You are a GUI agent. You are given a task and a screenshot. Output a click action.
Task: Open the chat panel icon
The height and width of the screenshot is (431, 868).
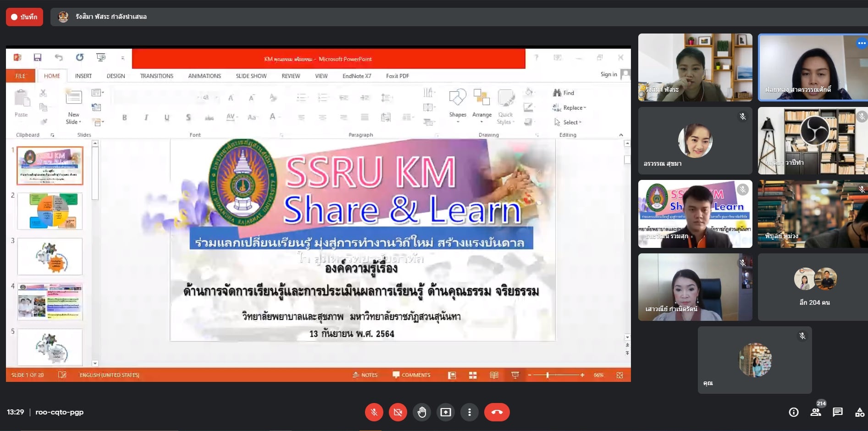(x=838, y=412)
